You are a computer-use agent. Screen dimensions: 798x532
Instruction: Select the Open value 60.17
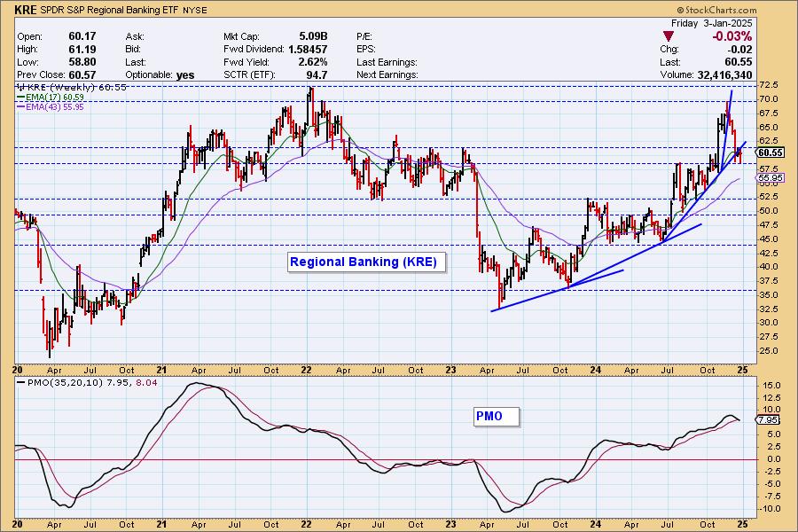[82, 36]
